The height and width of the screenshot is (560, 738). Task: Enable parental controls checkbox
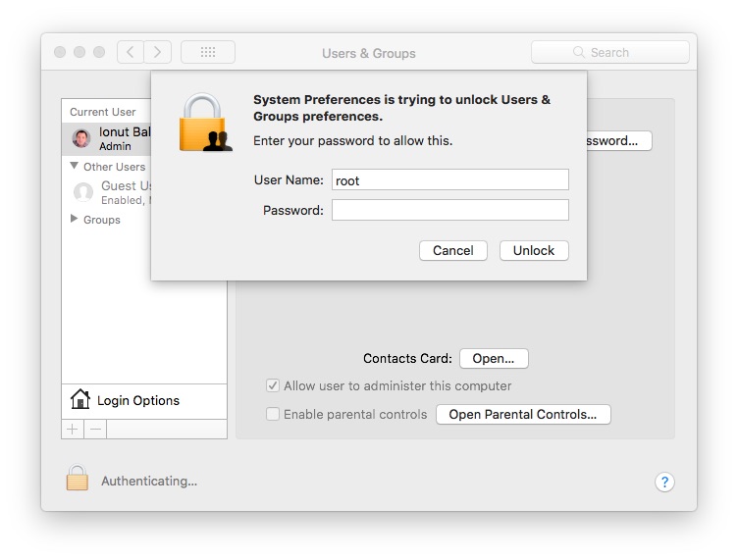pyautogui.click(x=273, y=414)
